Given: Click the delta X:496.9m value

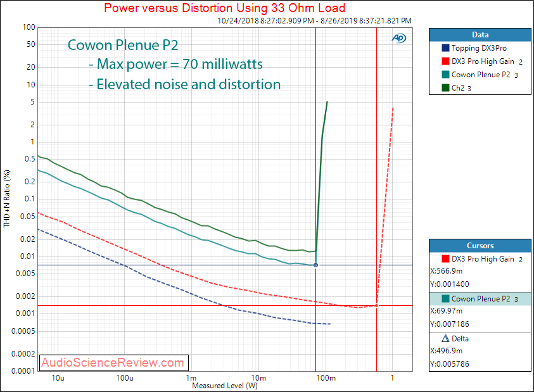Looking at the screenshot, I should point(446,351).
